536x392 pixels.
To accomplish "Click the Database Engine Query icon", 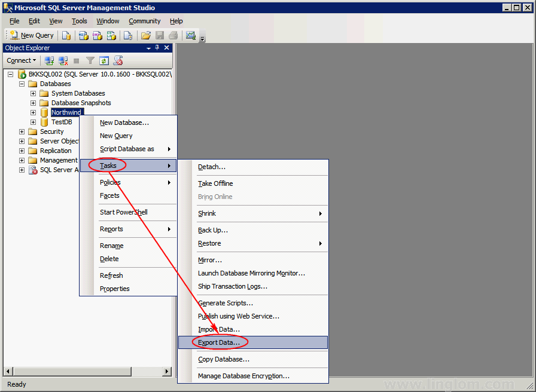I will point(66,35).
